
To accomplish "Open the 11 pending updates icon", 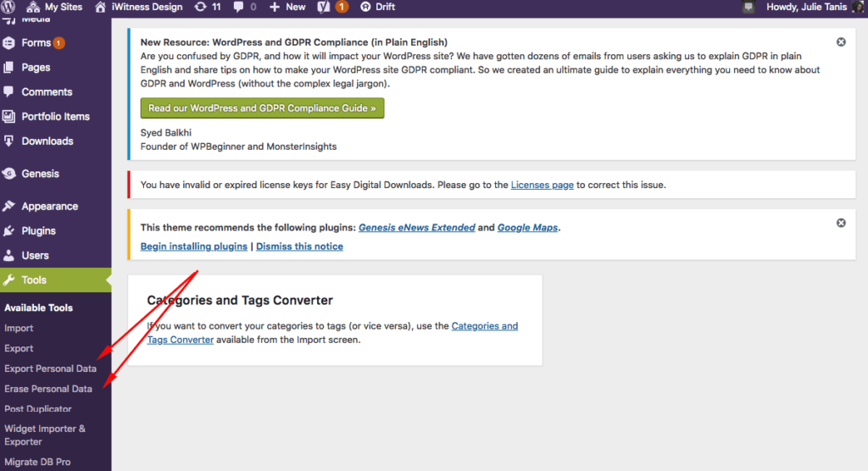I will coord(200,7).
